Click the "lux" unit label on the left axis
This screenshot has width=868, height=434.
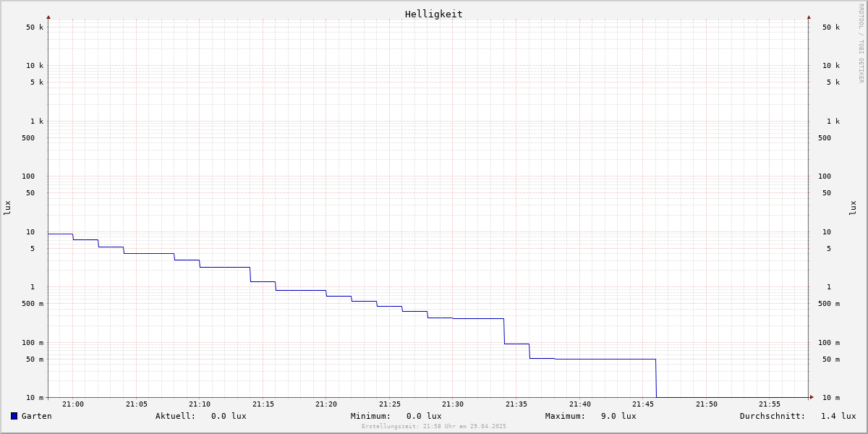(7, 208)
